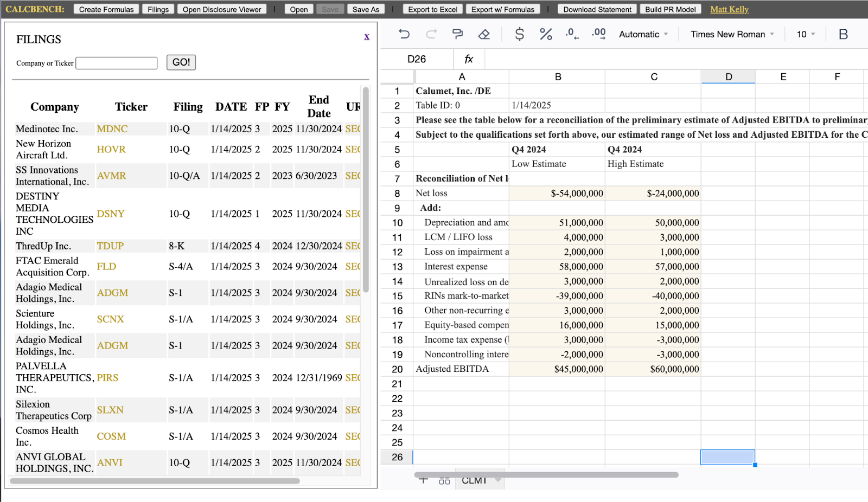
Task: Select column E header
Action: pyautogui.click(x=783, y=76)
